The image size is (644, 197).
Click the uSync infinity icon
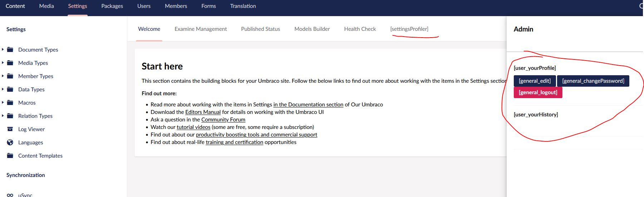(x=10, y=195)
